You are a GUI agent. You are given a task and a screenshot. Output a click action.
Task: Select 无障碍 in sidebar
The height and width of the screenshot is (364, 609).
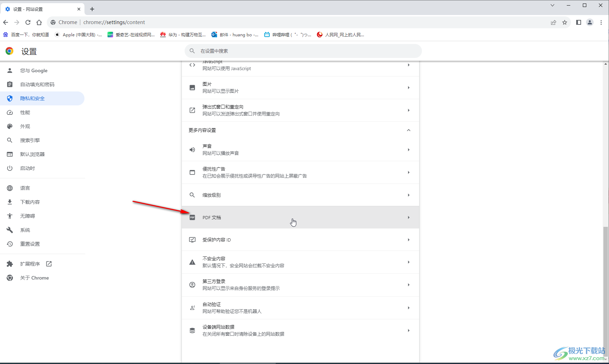pyautogui.click(x=42, y=216)
